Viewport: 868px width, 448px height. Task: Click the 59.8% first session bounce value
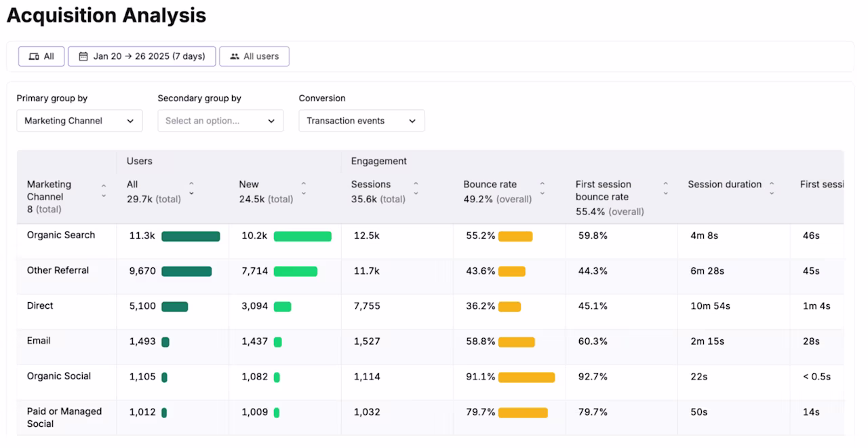tap(593, 236)
